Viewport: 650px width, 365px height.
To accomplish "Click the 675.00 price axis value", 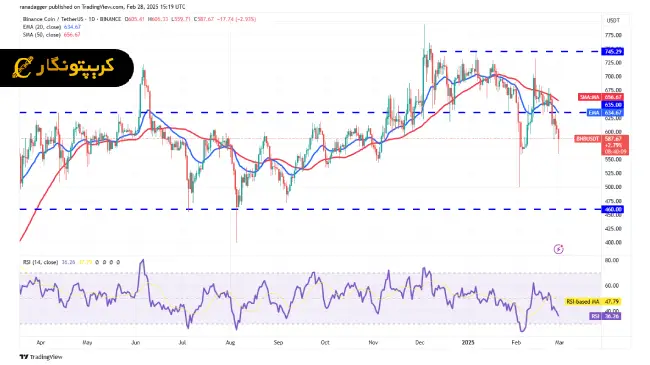I will pyautogui.click(x=613, y=90).
